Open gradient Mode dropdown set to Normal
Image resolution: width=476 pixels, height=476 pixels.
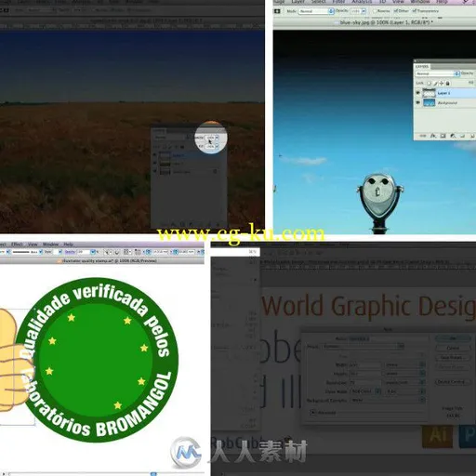pos(316,11)
